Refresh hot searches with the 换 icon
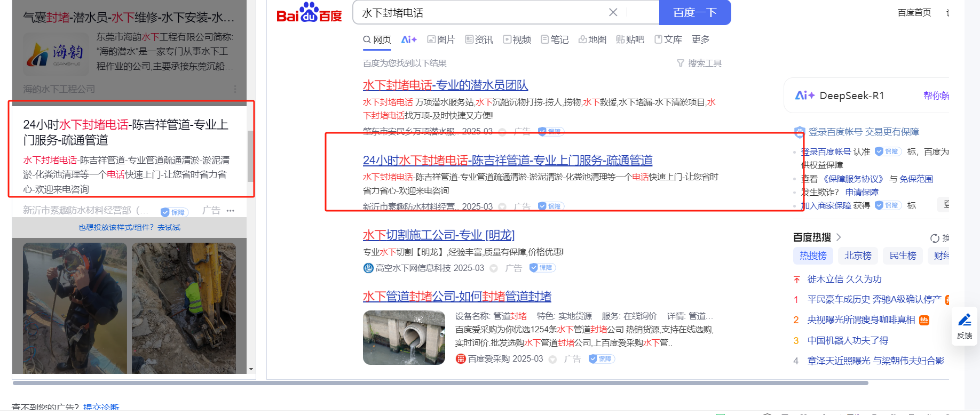The image size is (980, 415). [x=935, y=238]
